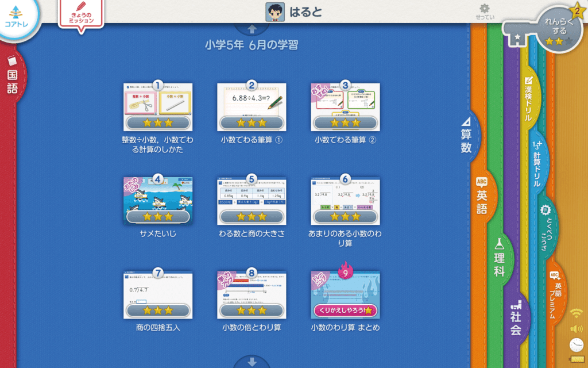Viewport: 588px width, 368px height.
Task: Switch to the 国語 subject tab
Action: [11, 80]
